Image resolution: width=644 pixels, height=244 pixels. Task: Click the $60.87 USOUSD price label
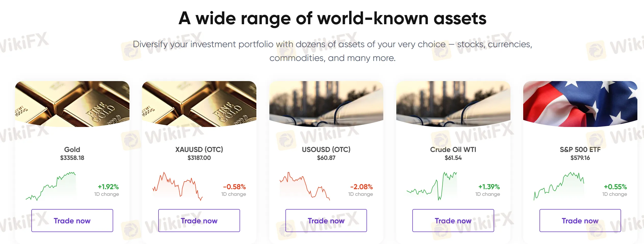coord(326,158)
